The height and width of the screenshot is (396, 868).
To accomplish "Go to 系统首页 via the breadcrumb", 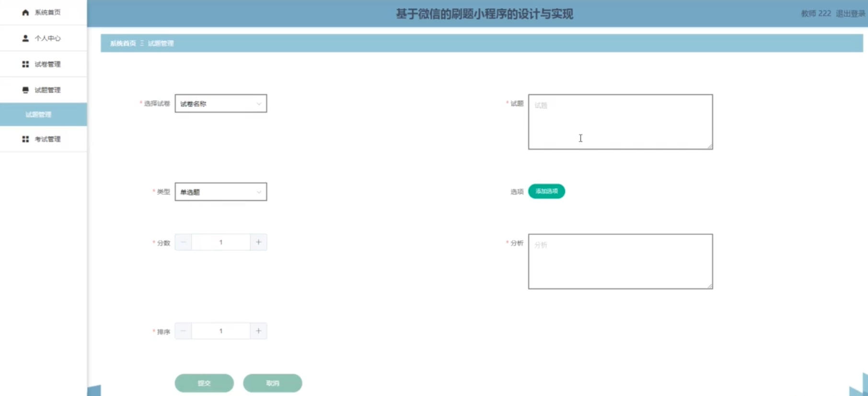I will [123, 43].
